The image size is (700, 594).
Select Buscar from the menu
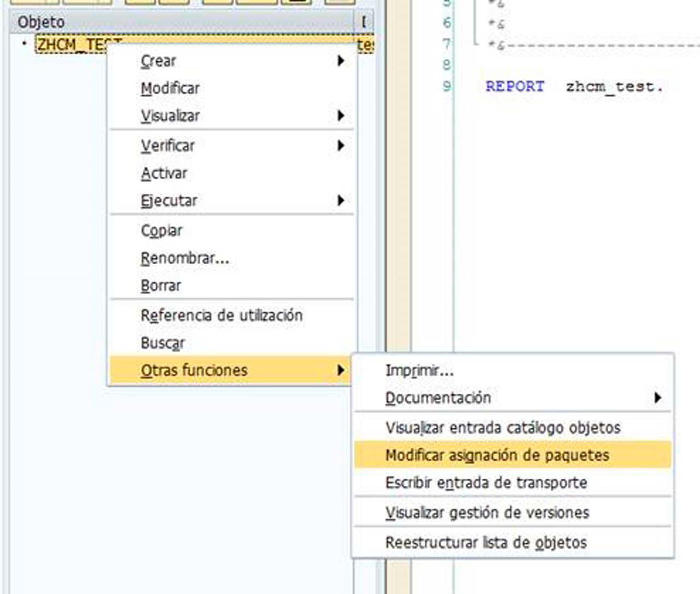pyautogui.click(x=162, y=342)
